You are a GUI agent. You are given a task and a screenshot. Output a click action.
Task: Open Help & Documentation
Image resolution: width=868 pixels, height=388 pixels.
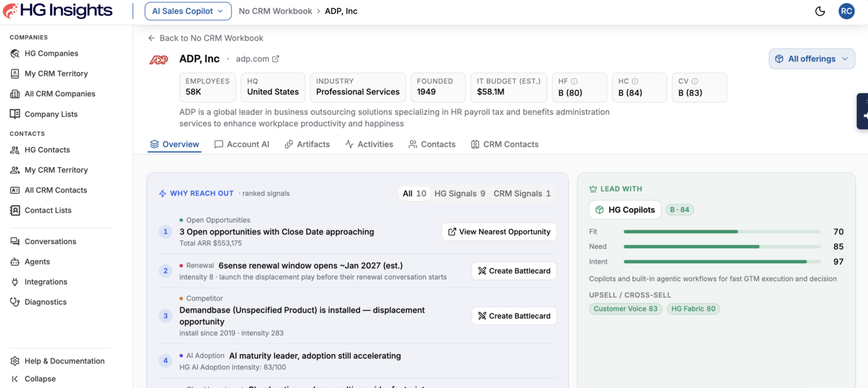64,361
